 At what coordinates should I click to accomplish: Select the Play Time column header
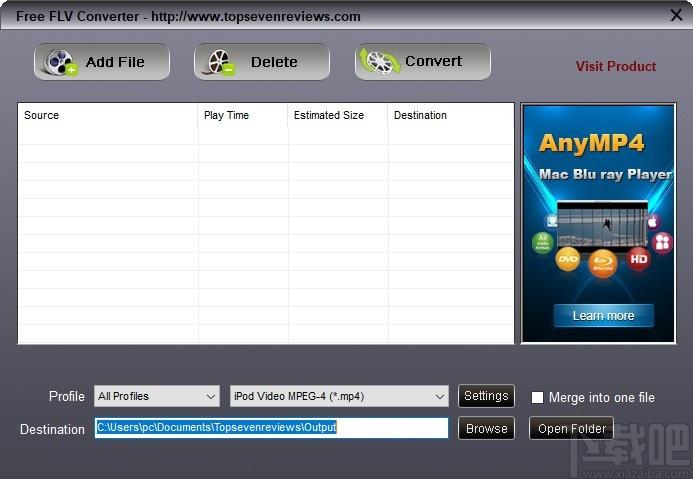[243, 115]
